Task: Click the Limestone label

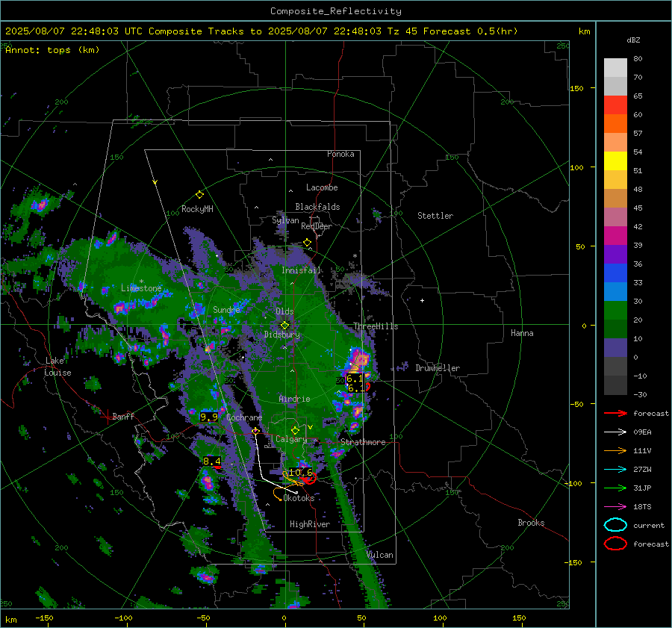Action: pos(141,288)
